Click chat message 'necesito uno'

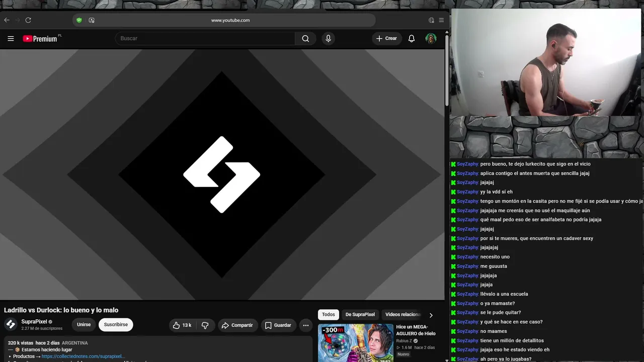point(495,257)
